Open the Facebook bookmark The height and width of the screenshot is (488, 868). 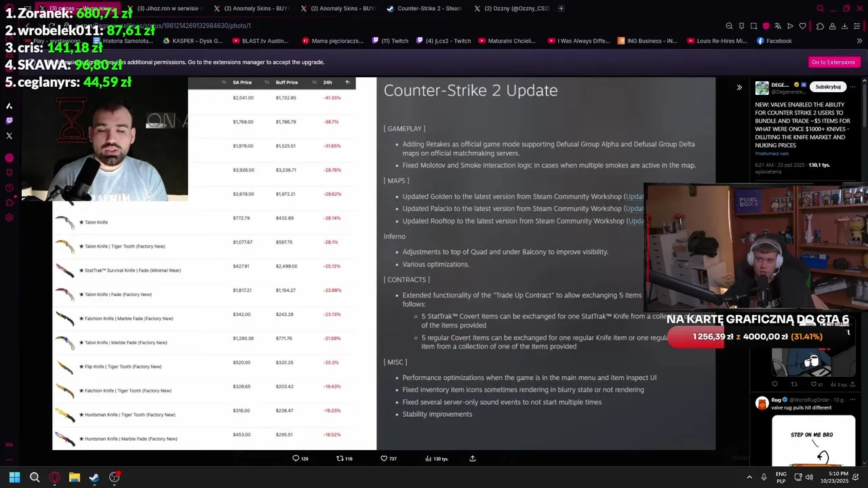pos(774,41)
